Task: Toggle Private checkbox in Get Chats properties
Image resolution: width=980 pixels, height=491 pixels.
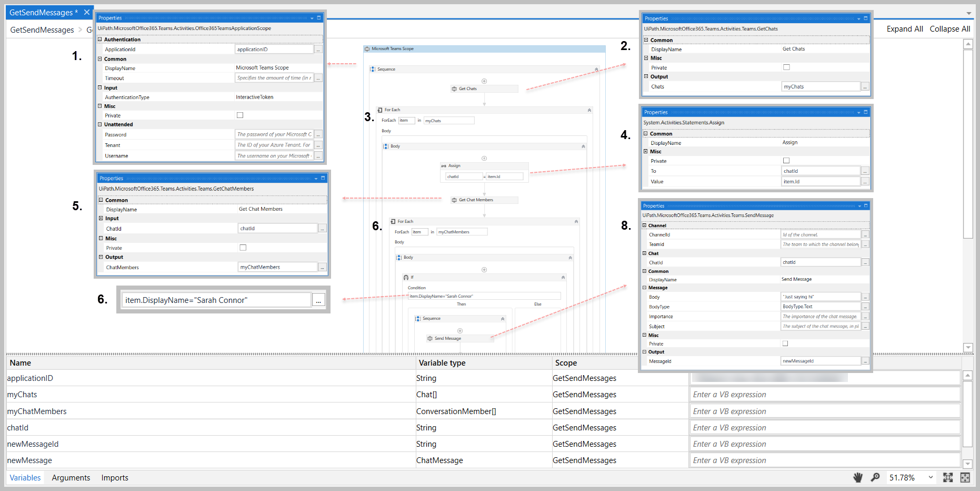Action: pos(786,67)
